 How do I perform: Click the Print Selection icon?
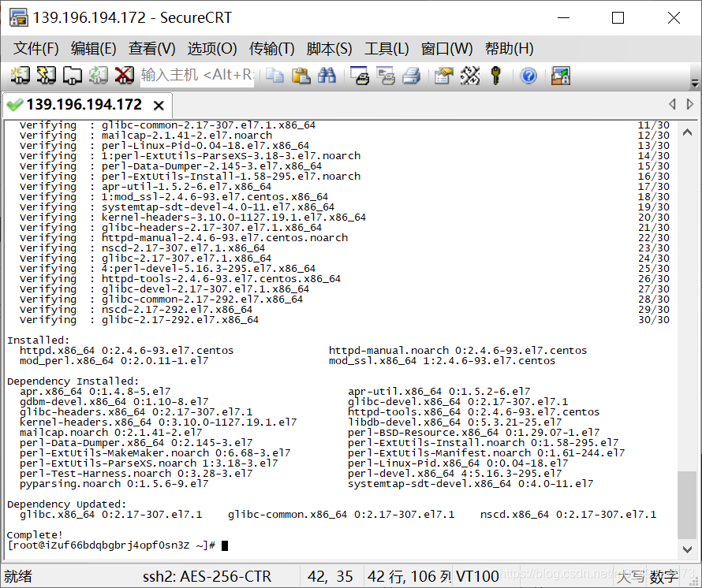pos(386,76)
